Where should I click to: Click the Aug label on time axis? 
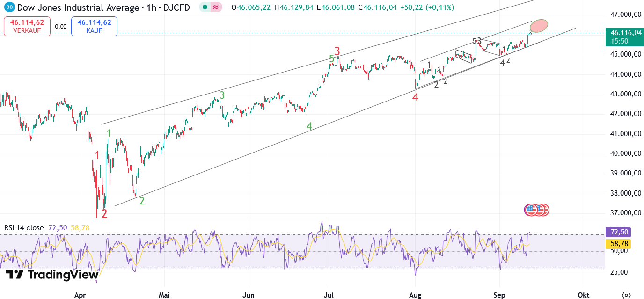coord(415,295)
